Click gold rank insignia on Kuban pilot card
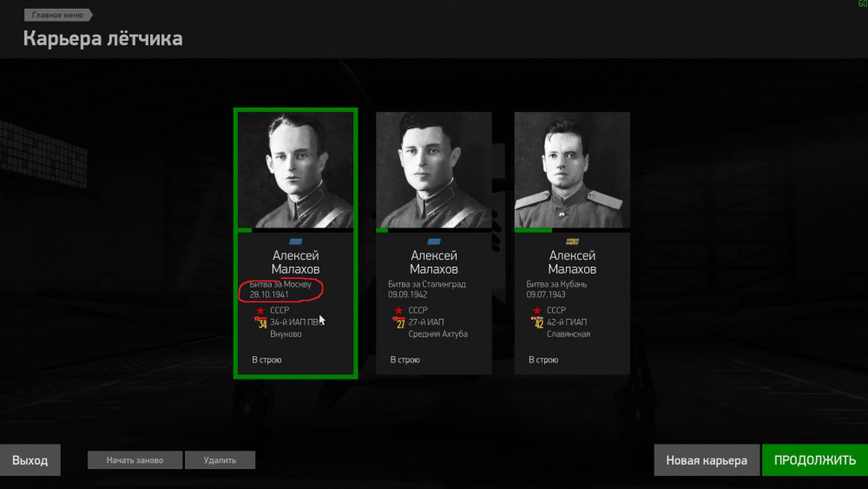Screen dimensions: 868x489 [x=572, y=241]
